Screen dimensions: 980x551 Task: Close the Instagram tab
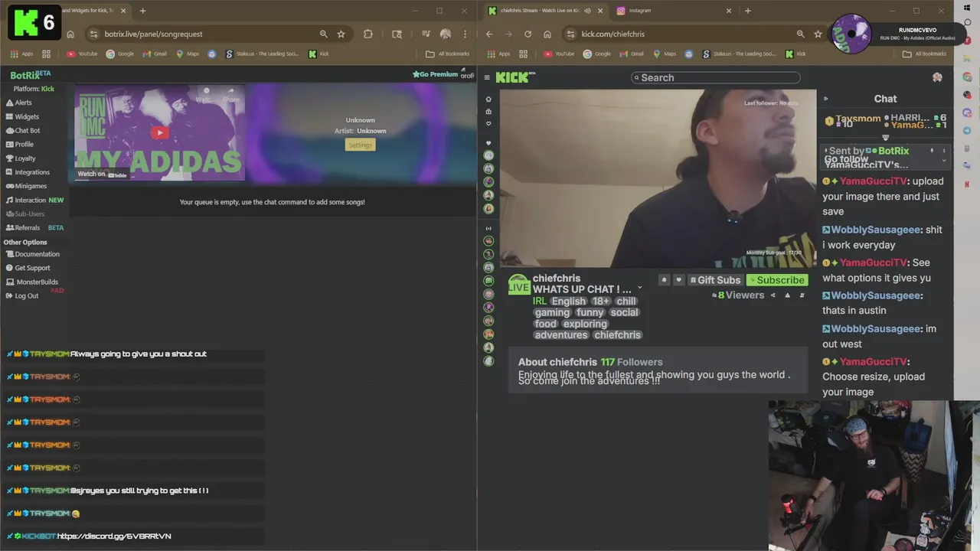[x=729, y=11]
